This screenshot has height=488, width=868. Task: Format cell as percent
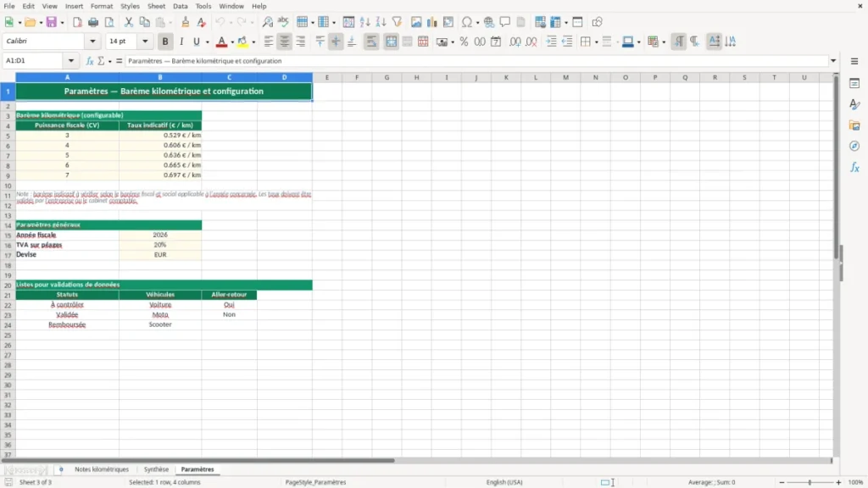464,42
